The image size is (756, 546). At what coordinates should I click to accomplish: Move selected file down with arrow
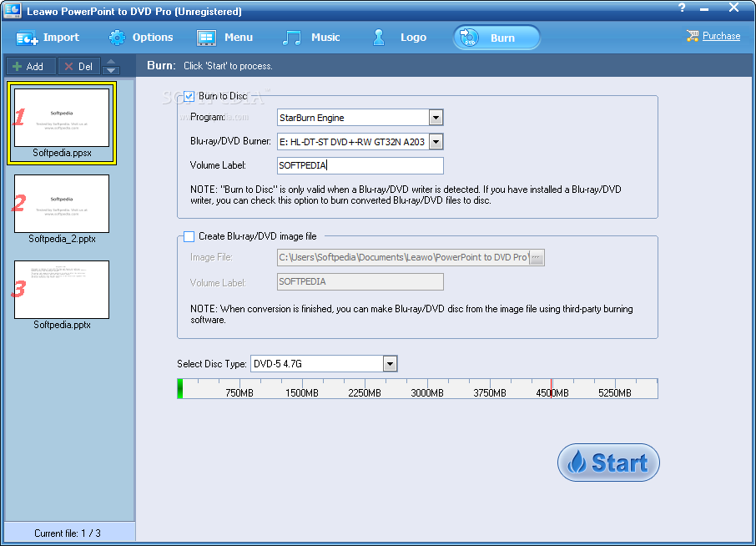(x=111, y=70)
